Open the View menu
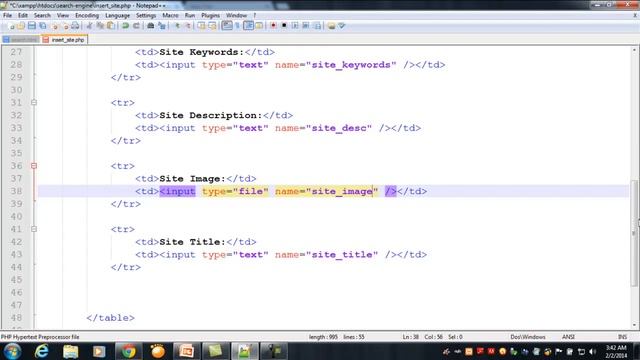The height and width of the screenshot is (360, 640). (62, 16)
